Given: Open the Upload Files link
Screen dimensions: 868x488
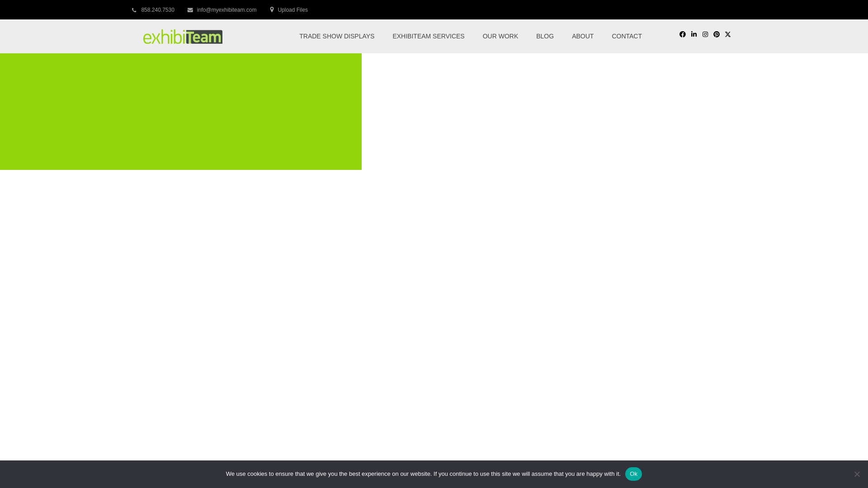Looking at the screenshot, I should (x=292, y=10).
